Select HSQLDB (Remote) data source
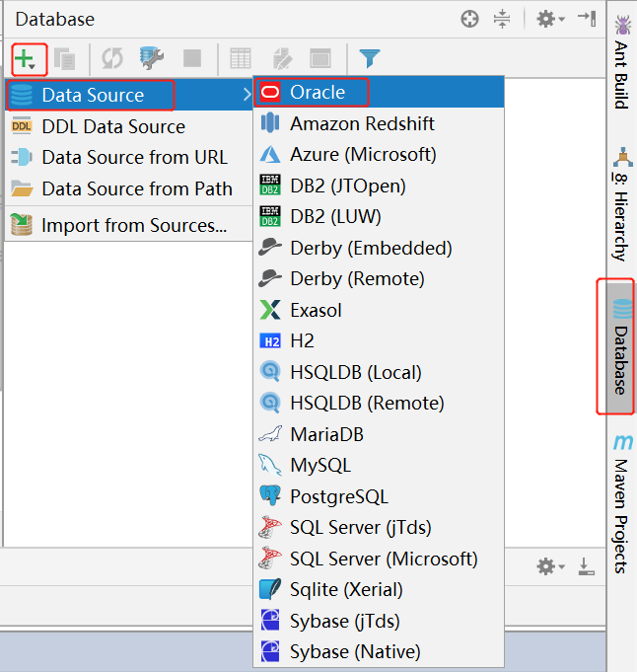The width and height of the screenshot is (637, 672). (379, 403)
